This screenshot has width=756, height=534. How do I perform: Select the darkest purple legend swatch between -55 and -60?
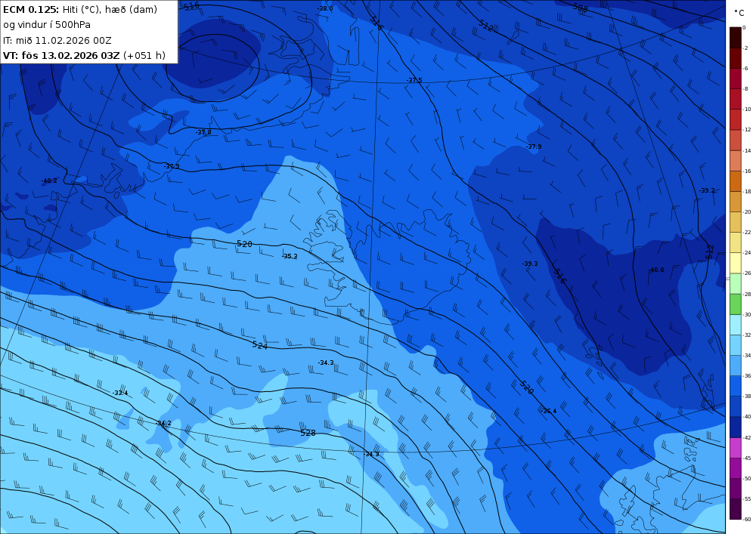[x=736, y=509]
